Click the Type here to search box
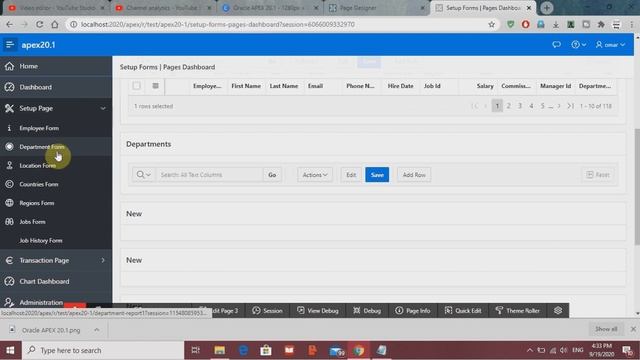 pyautogui.click(x=103, y=350)
